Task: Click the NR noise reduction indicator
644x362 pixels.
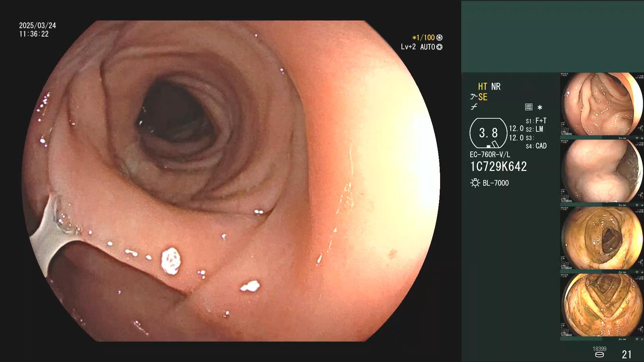Action: point(496,86)
